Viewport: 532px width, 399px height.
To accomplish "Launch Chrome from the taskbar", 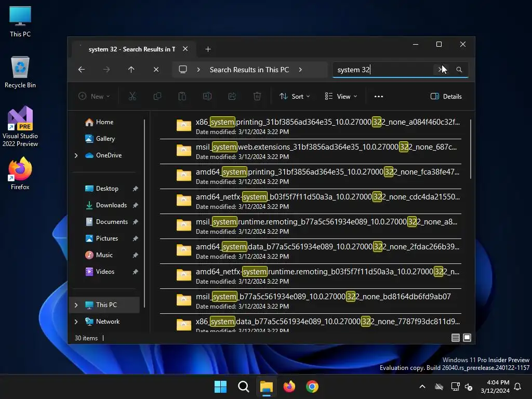I will (312, 387).
